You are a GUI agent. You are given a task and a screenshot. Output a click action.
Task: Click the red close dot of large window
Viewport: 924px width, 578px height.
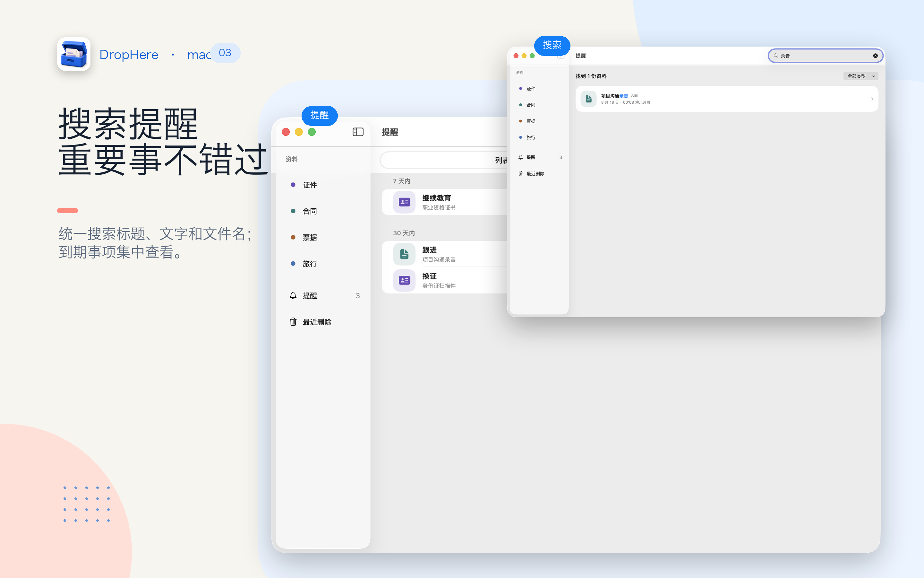pyautogui.click(x=286, y=132)
